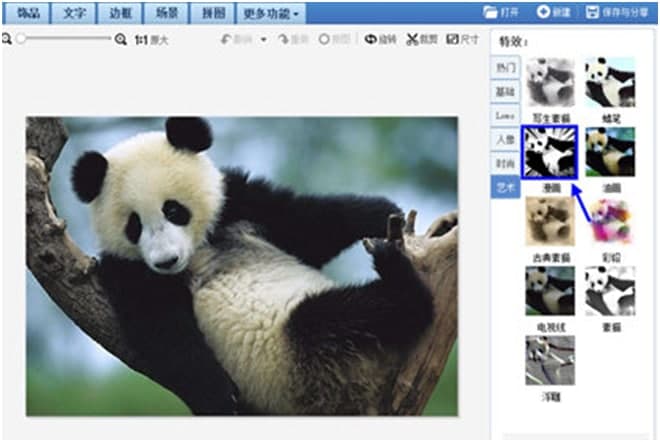Open the file via 打开 folder icon
Viewport: 660px width, 442px height.
tap(491, 12)
